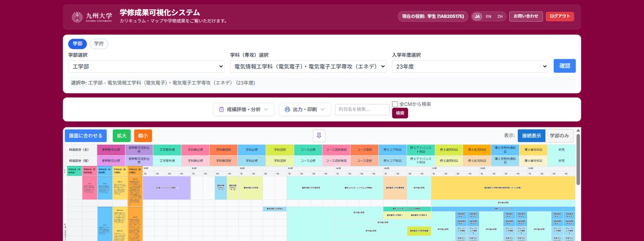Screen dimensions: 644x241
Task: Click the printer icon in 出力・印刷
Action: click(287, 109)
